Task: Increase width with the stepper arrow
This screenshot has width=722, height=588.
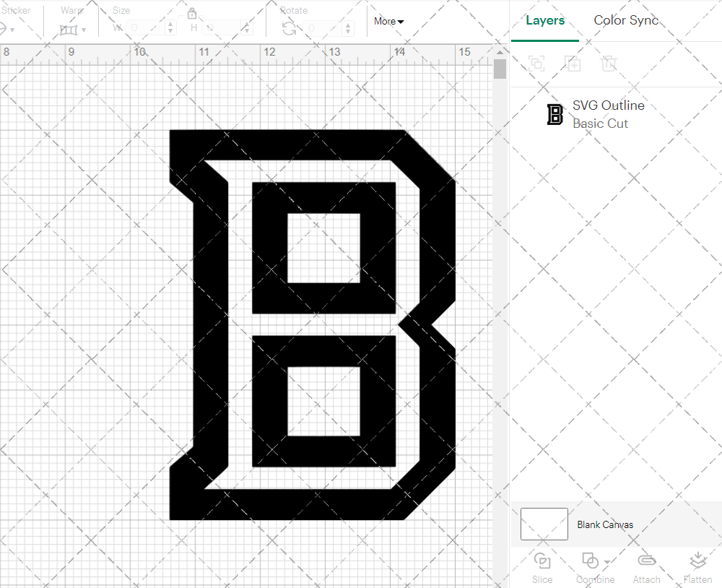Action: tap(171, 22)
